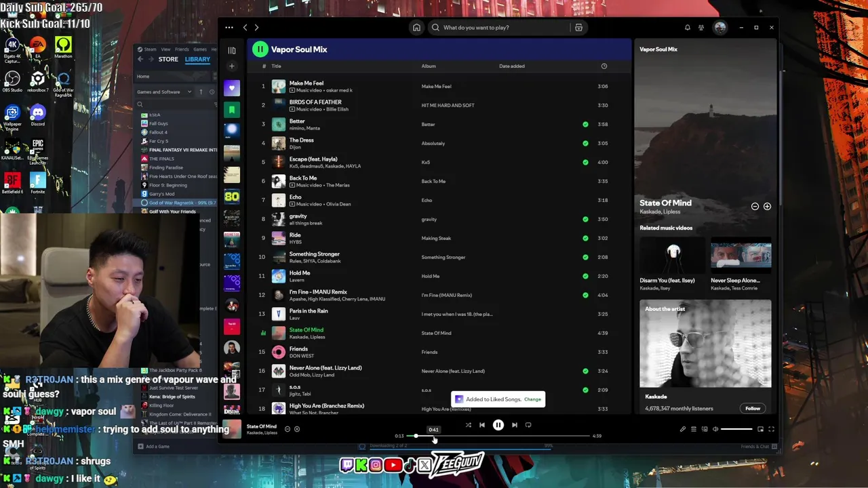Image resolution: width=868 pixels, height=488 pixels.
Task: Click Change in the Added to Liked Songs toast
Action: pos(532,400)
